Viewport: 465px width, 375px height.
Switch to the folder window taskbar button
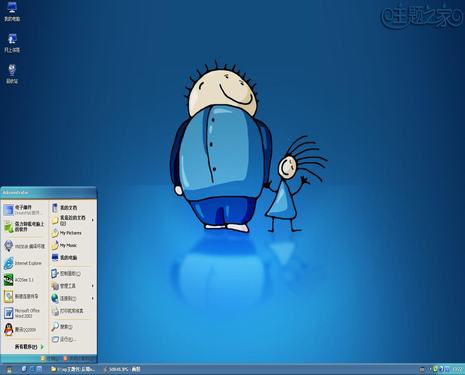point(73,369)
